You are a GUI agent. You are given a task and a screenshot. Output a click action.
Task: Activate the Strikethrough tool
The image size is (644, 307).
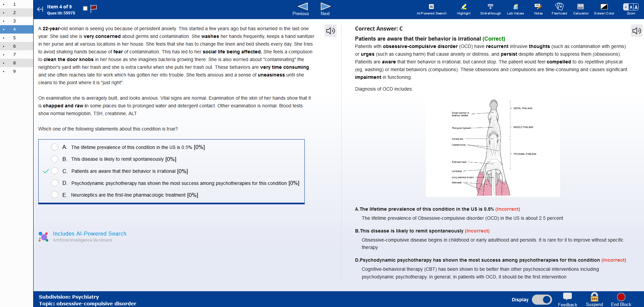coord(490,9)
